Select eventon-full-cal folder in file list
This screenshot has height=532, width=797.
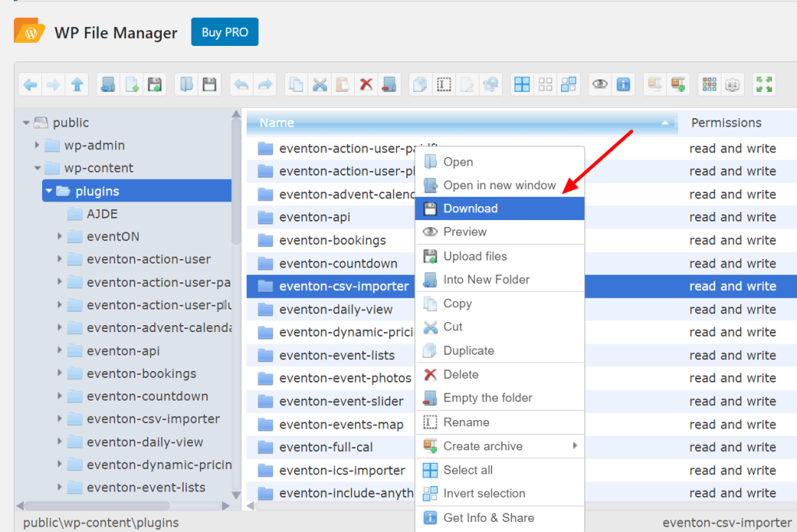(x=325, y=447)
